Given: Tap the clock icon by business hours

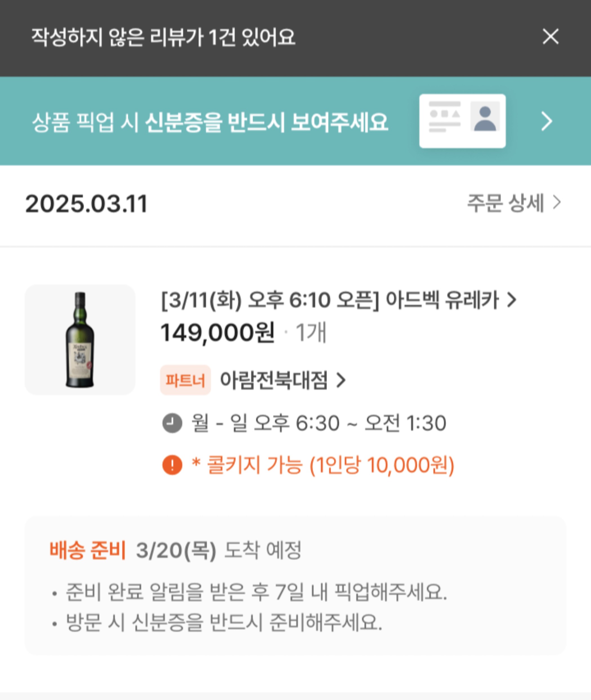Looking at the screenshot, I should pos(172,423).
